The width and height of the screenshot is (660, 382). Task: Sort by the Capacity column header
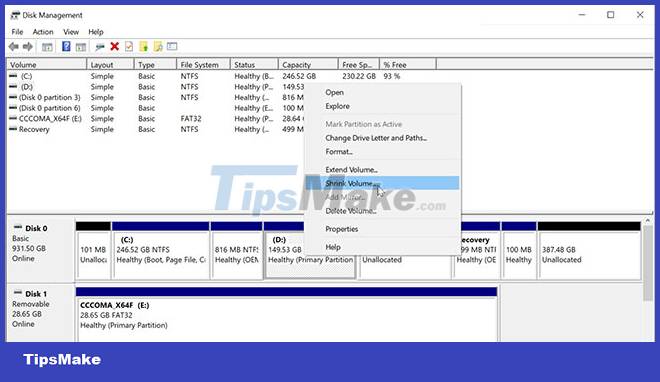point(308,65)
